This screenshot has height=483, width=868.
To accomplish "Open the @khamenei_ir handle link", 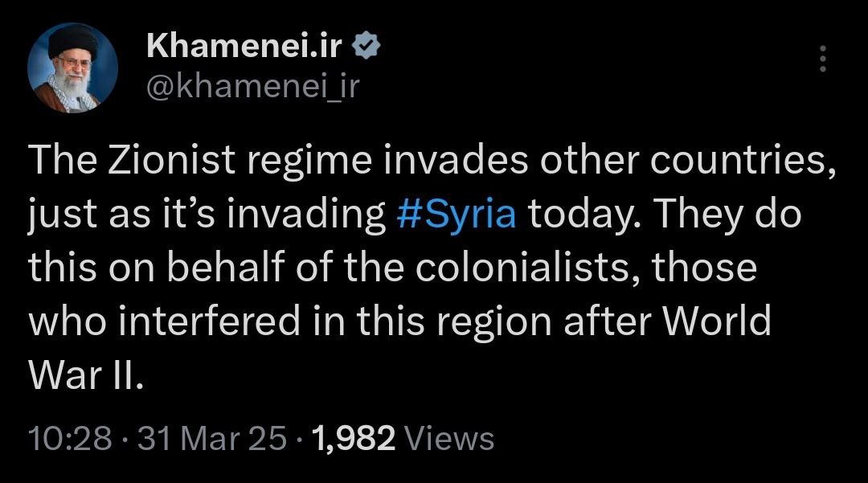I will tap(252, 86).
